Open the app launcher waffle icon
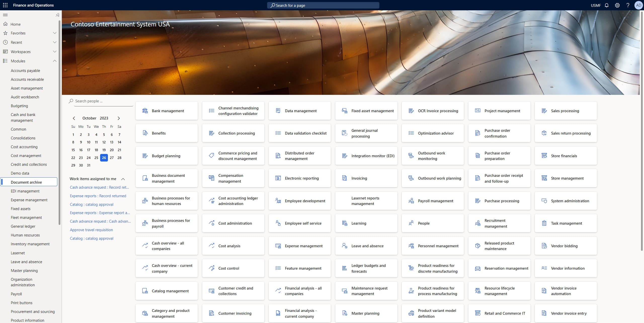The width and height of the screenshot is (644, 323). point(5,5)
